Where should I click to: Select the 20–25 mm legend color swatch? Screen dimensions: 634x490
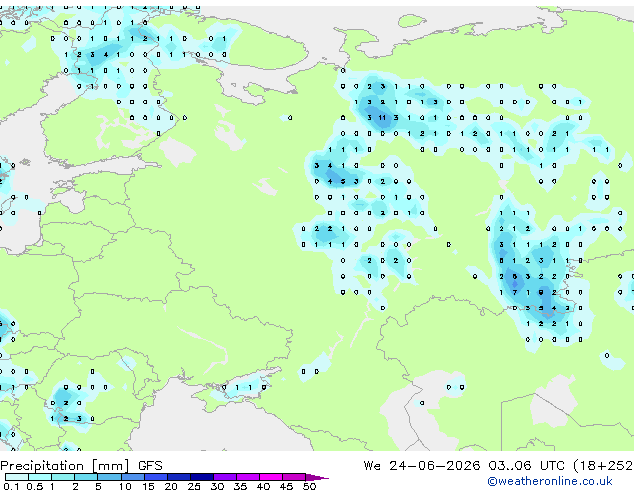(x=179, y=477)
